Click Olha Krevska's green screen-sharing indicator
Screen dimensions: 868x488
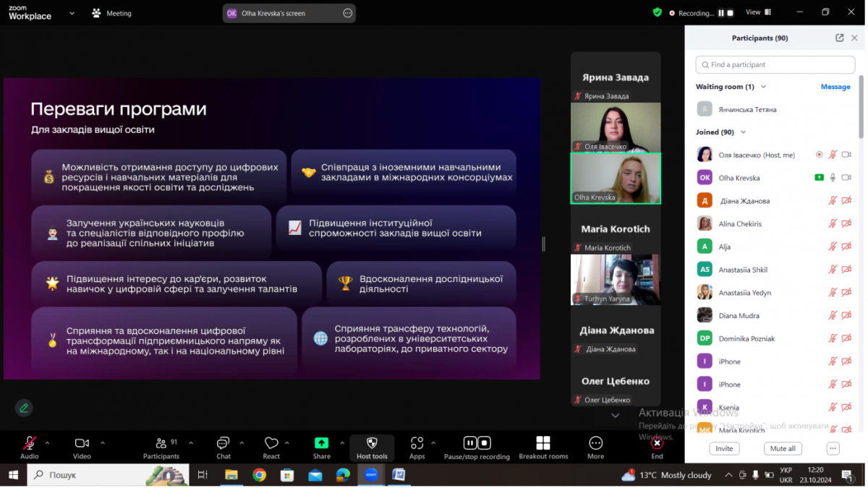(x=819, y=178)
